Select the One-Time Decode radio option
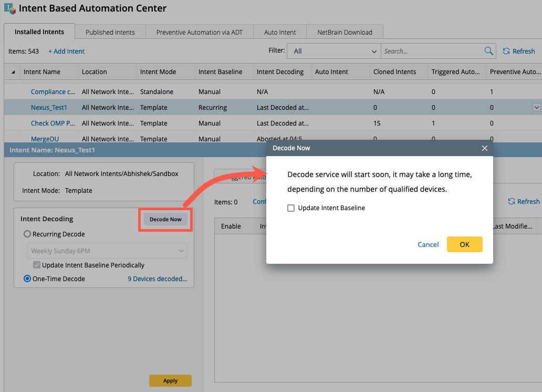 coord(27,279)
